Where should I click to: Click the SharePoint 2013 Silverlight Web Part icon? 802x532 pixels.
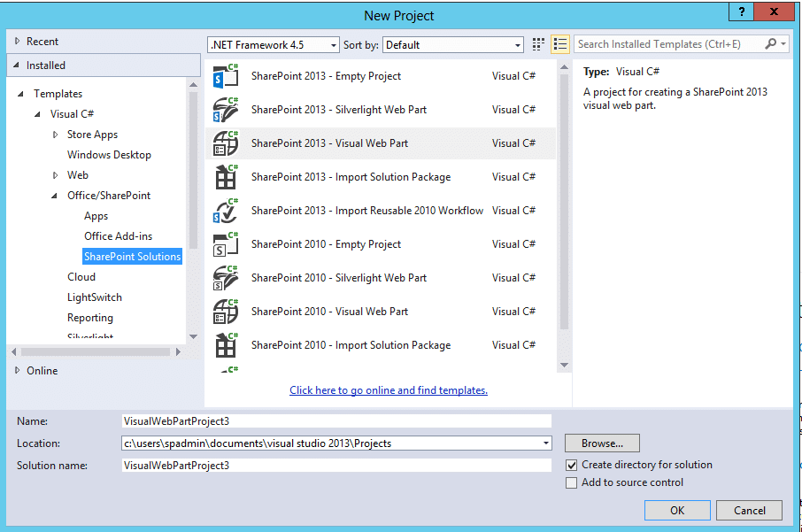pos(226,110)
